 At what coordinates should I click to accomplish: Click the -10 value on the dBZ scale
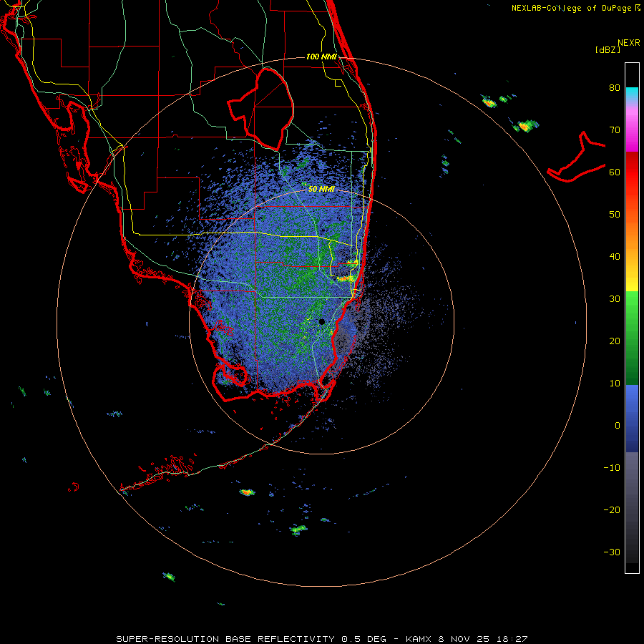612,468
